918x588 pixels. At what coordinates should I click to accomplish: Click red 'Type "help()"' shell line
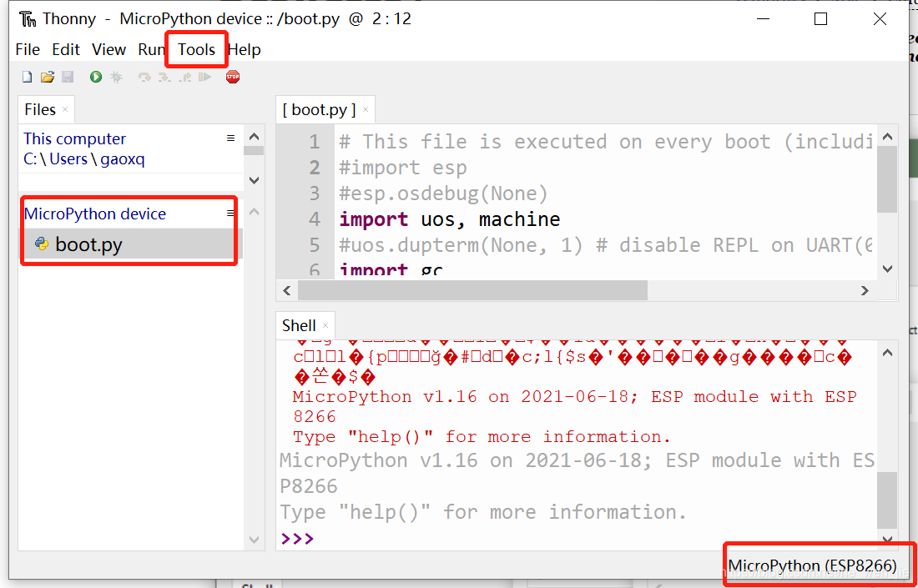point(482,437)
